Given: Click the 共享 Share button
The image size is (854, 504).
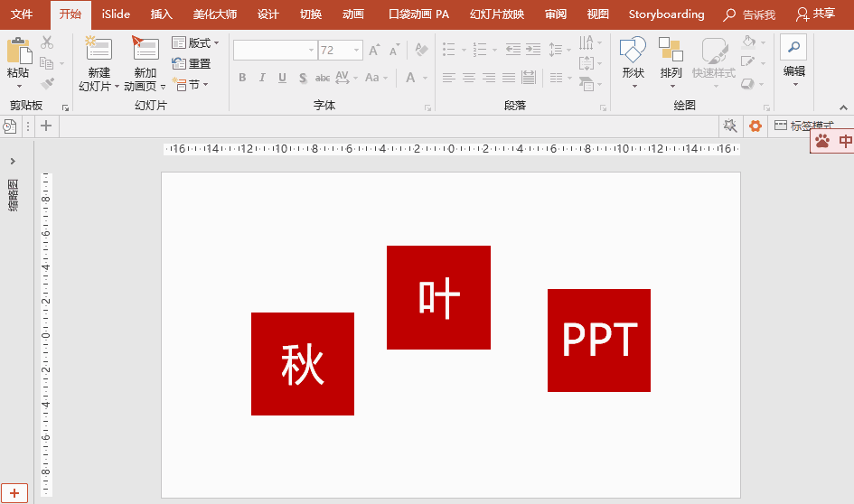Looking at the screenshot, I should pos(816,14).
